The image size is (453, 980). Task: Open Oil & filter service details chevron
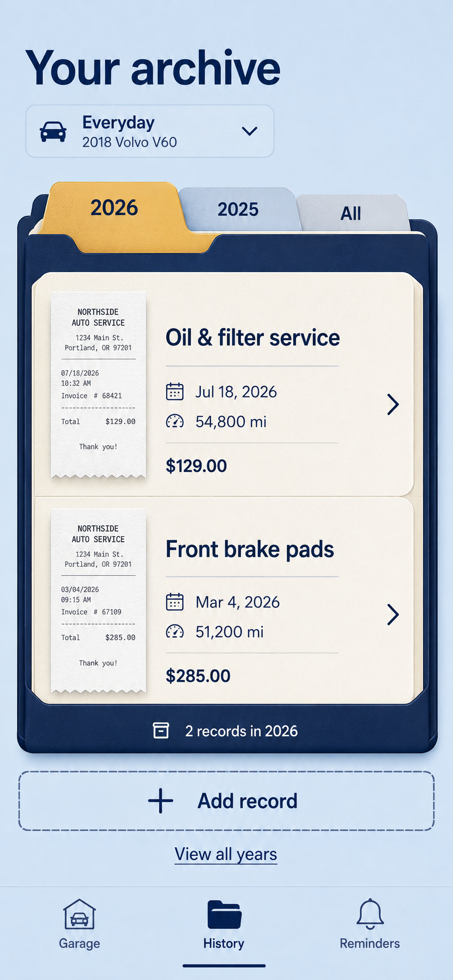[x=393, y=404]
